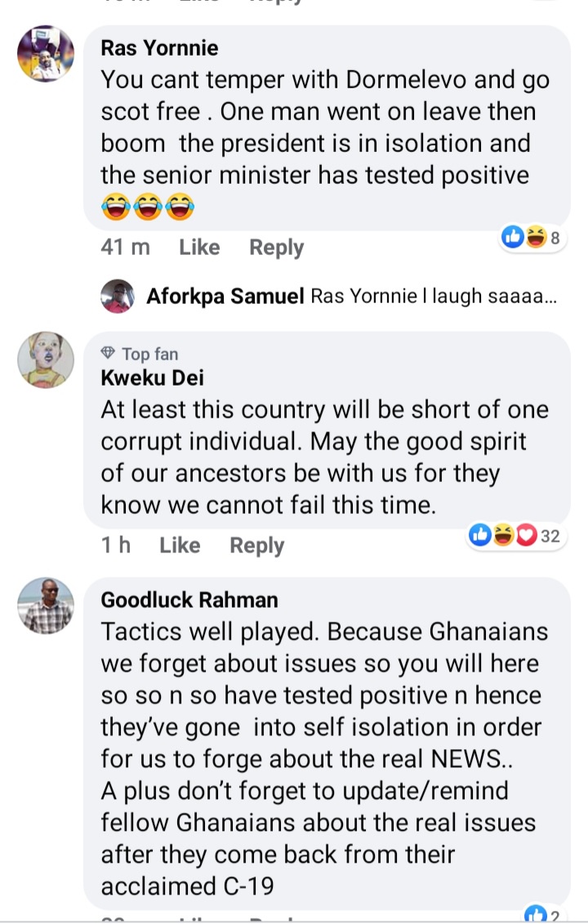The image size is (588, 924).
Task: Open the 1 h timestamp
Action: (116, 546)
